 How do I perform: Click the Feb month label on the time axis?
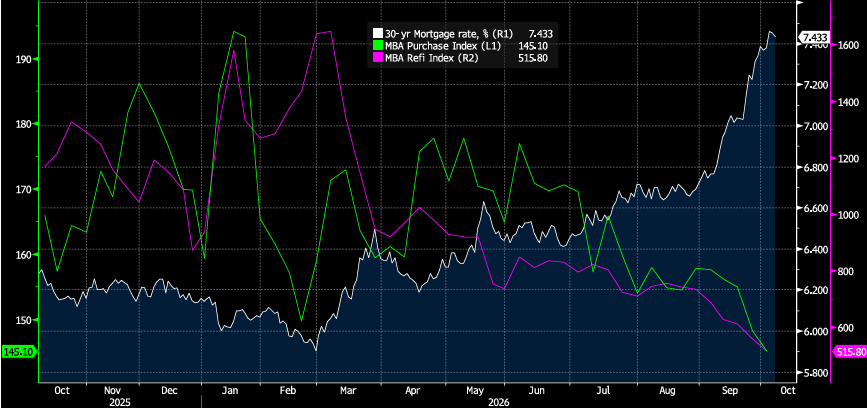[x=288, y=391]
